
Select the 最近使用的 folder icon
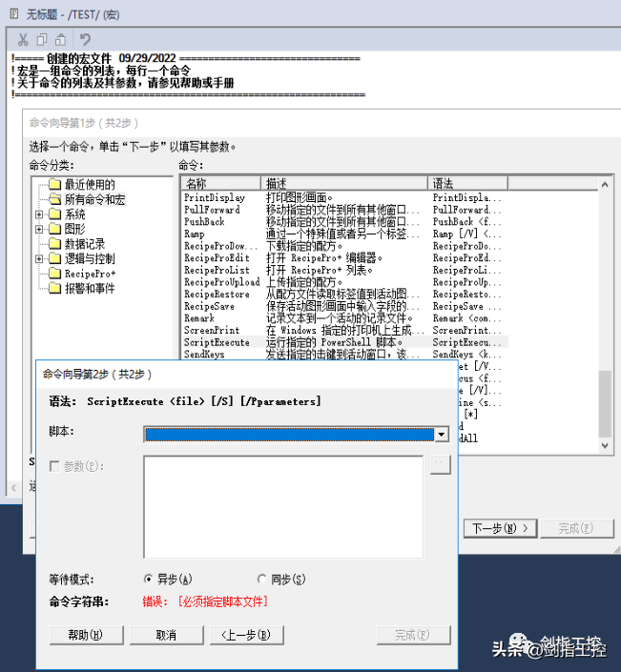coord(54,185)
